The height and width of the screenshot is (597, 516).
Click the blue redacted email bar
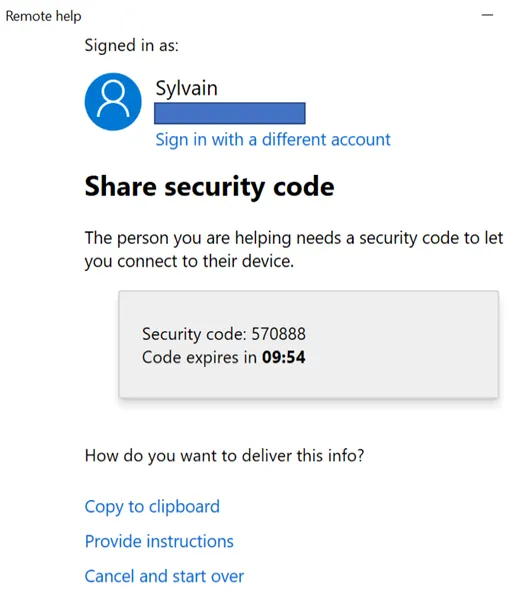tap(230, 113)
